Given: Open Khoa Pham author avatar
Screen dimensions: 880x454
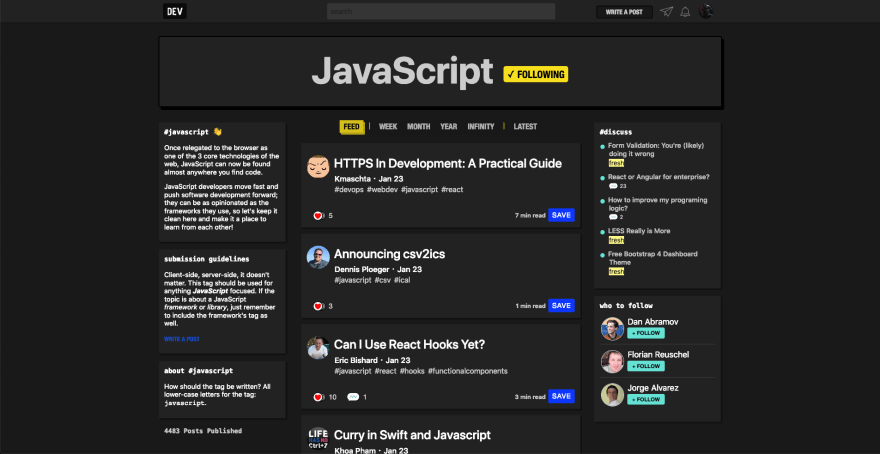Looking at the screenshot, I should coord(318,438).
